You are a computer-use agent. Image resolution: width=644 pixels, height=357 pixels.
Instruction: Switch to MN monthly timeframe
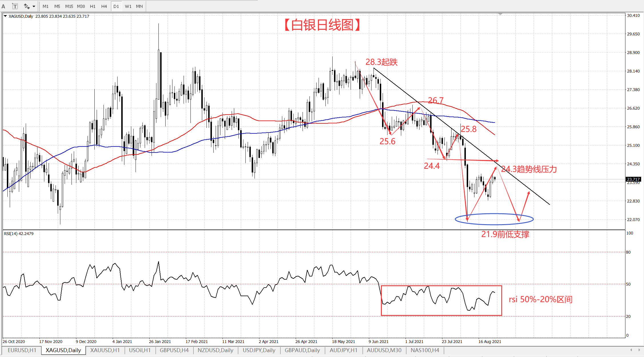click(139, 6)
